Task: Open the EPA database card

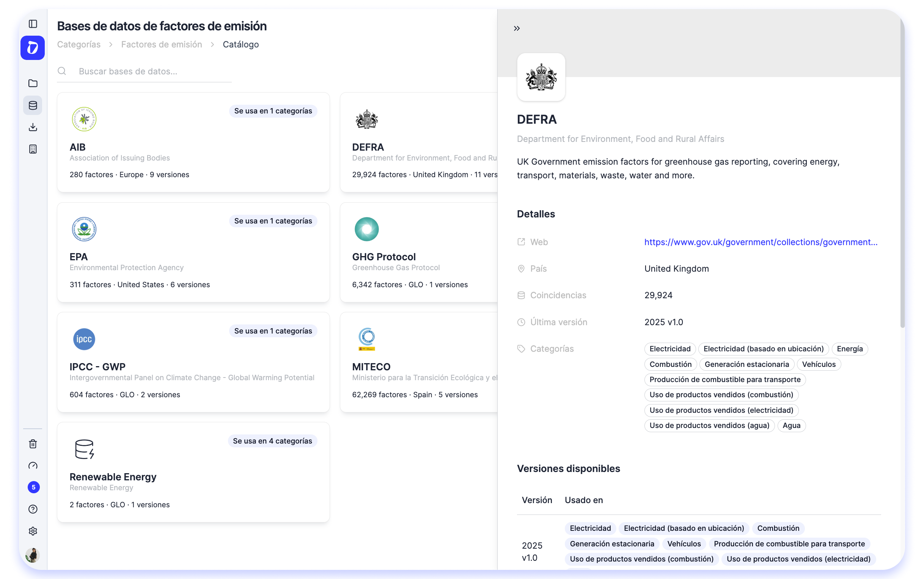Action: 193,252
